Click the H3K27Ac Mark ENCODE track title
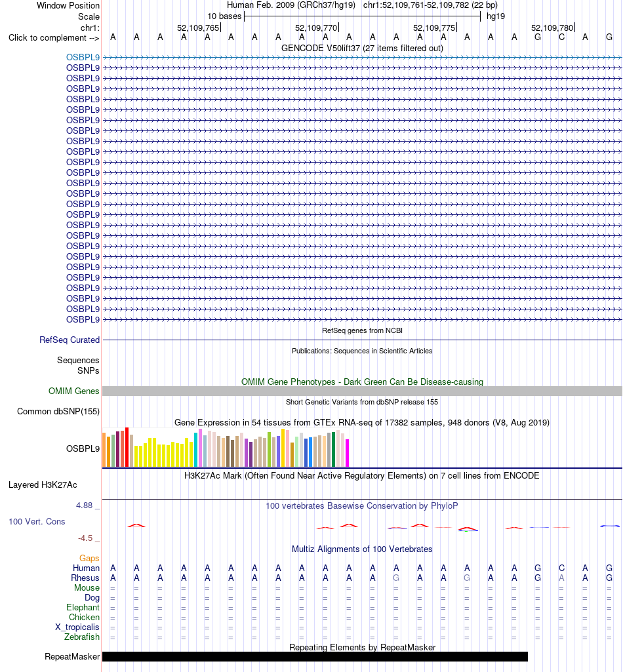The height and width of the screenshot is (672, 623). pyautogui.click(x=362, y=476)
